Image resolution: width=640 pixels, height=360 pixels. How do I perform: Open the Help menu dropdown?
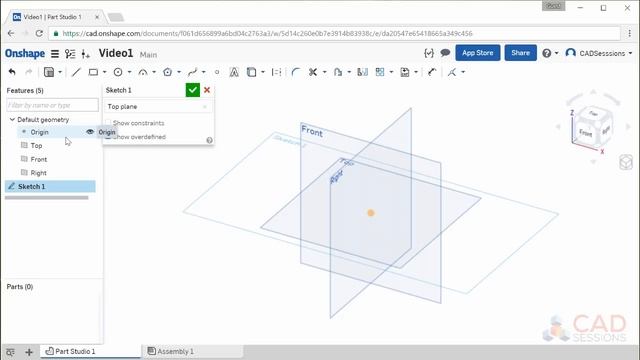(550, 53)
